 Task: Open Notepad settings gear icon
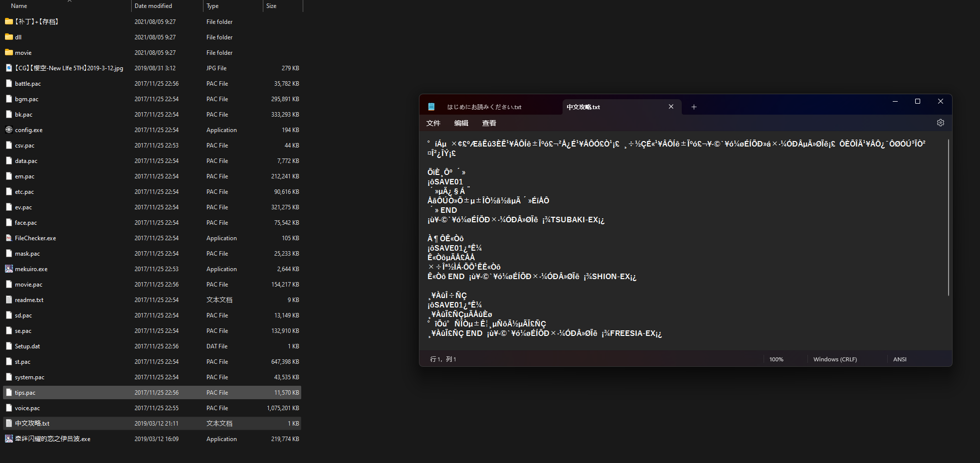[x=940, y=123]
